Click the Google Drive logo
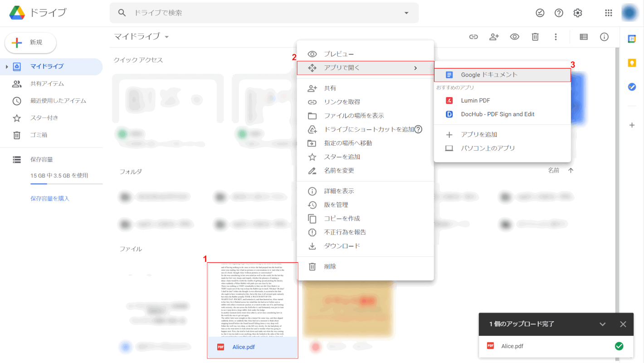This screenshot has height=363, width=644. click(17, 13)
